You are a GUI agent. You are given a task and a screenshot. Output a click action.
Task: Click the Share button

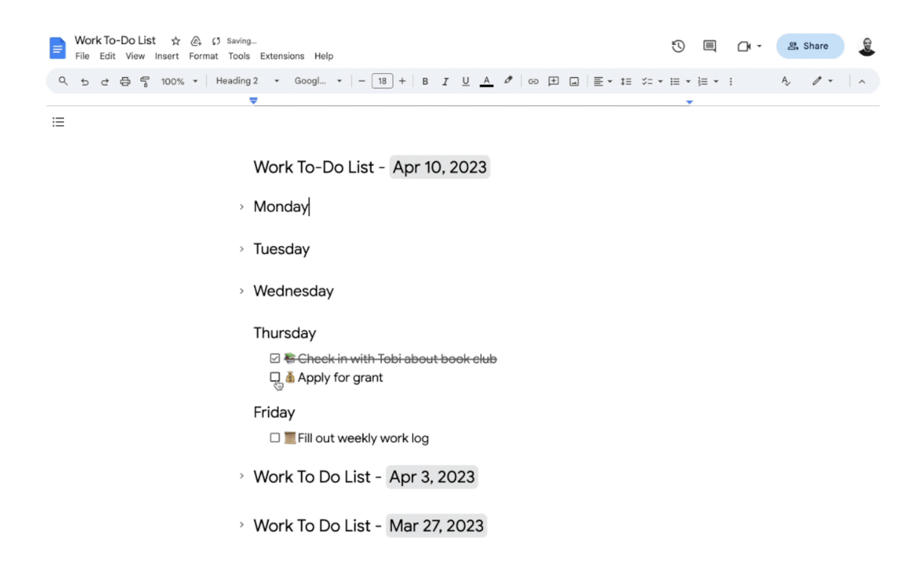809,46
